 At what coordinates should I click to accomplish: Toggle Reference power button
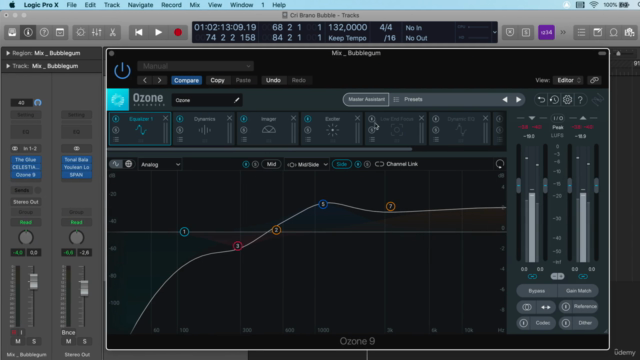point(566,307)
